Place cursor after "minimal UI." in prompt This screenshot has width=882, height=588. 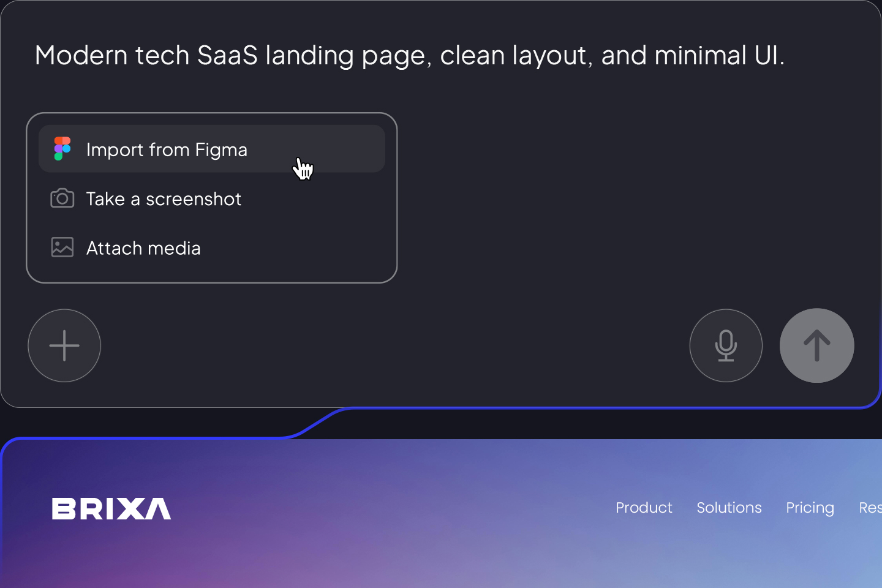(x=786, y=56)
